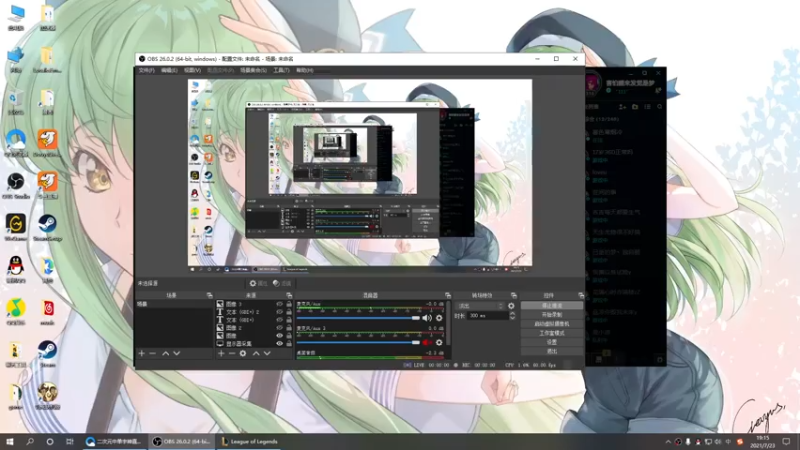
Task: Toggle visibility of 文本 (GDI+) 2 source
Action: click(280, 312)
